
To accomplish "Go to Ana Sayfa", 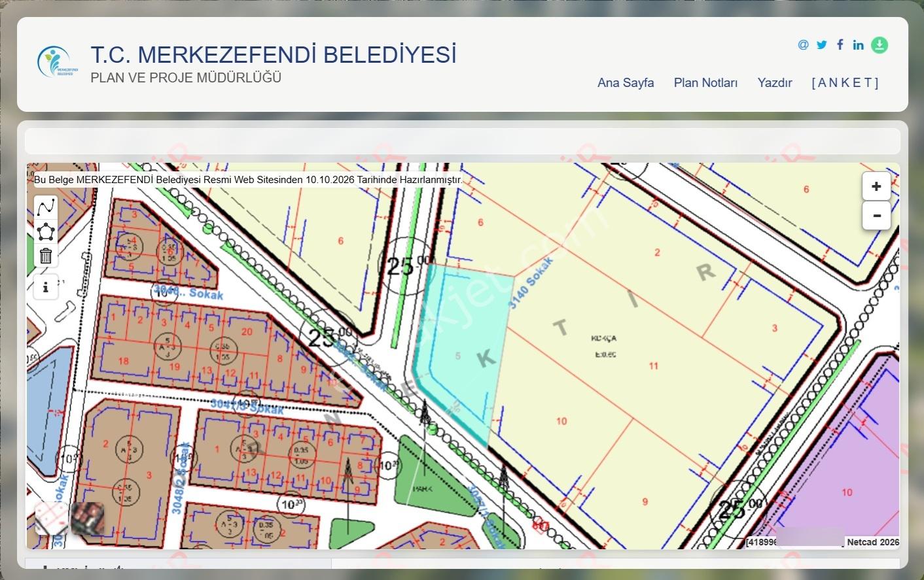I will [626, 82].
